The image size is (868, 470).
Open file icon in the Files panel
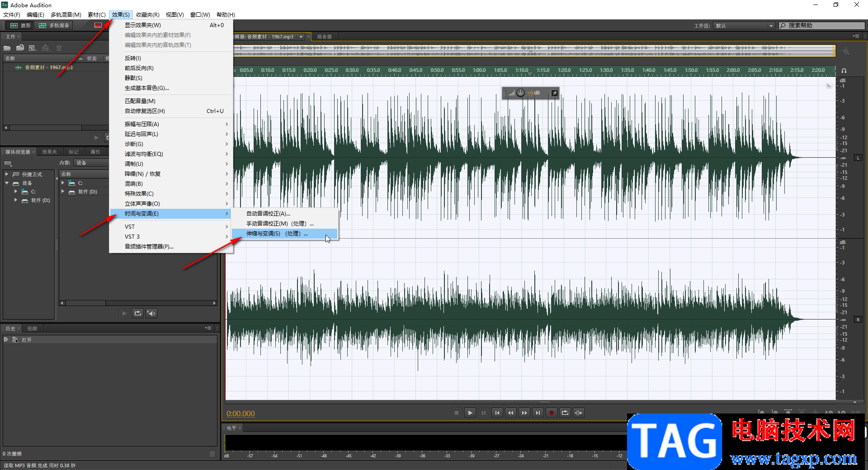pos(7,48)
